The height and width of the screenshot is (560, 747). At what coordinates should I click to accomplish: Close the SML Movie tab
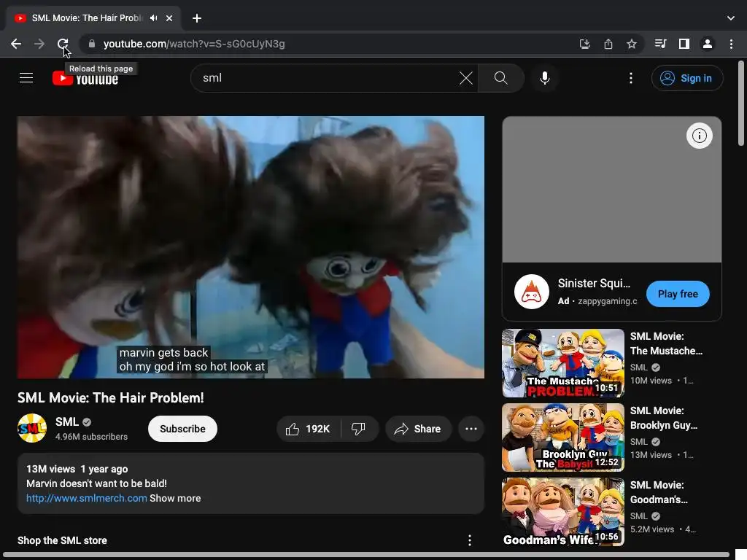point(169,18)
